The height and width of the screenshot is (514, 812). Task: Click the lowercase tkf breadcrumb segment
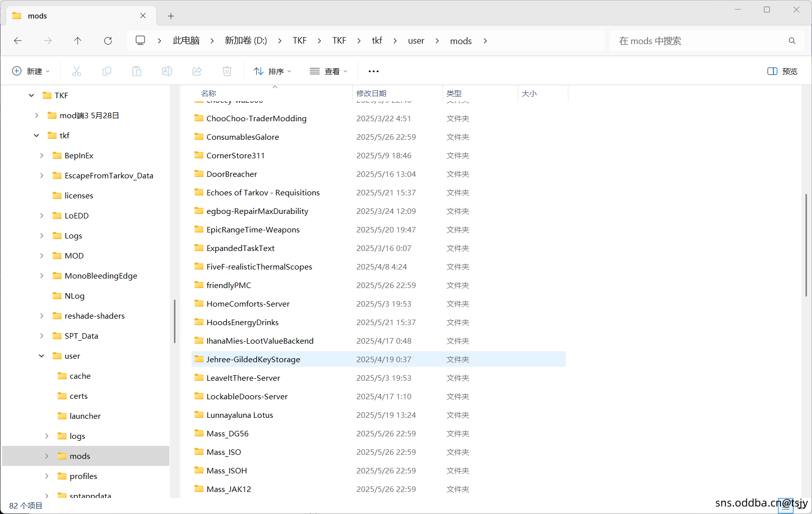[377, 41]
